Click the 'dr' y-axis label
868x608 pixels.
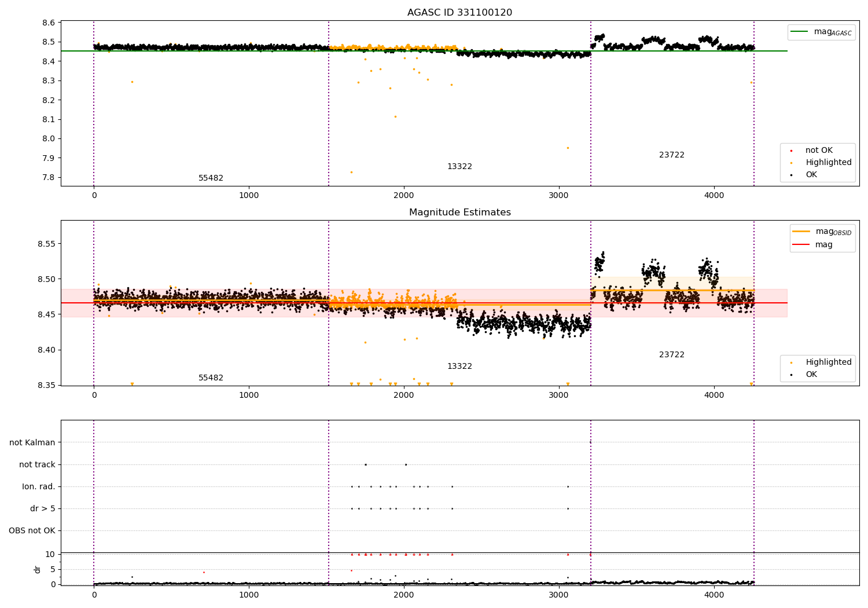click(38, 569)
